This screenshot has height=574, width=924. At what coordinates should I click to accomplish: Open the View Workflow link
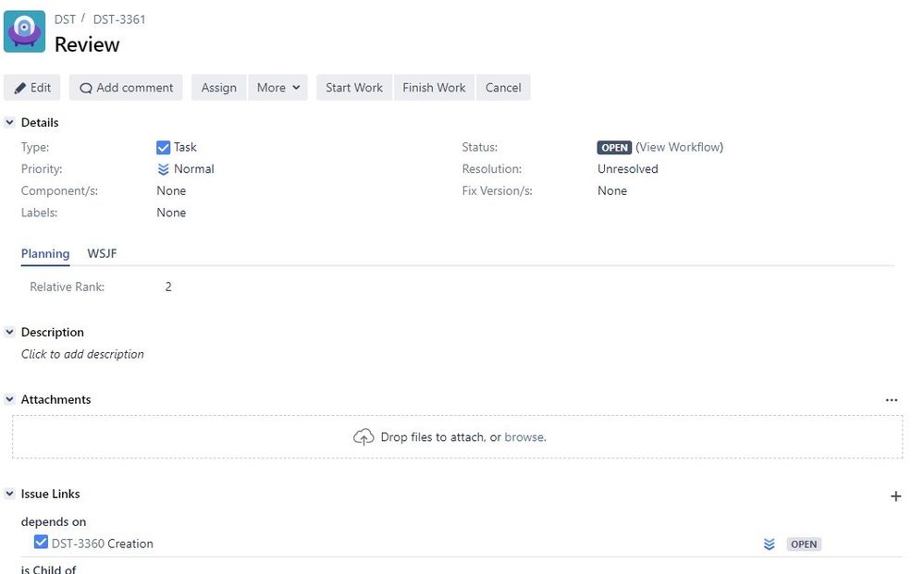(680, 147)
